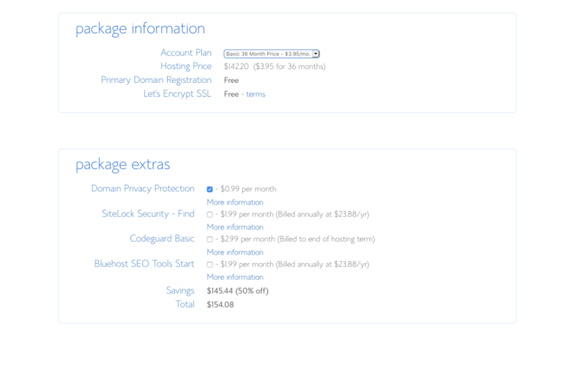Viewport: 588px width, 365px height.
Task: Click the 'SiteLock Security - Find' label
Action: tap(148, 213)
